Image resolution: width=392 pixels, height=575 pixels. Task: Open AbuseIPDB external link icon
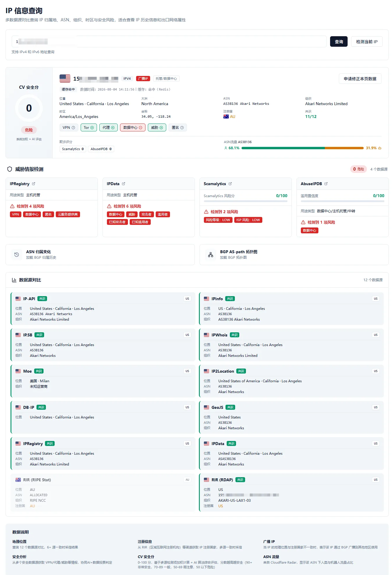pos(326,184)
